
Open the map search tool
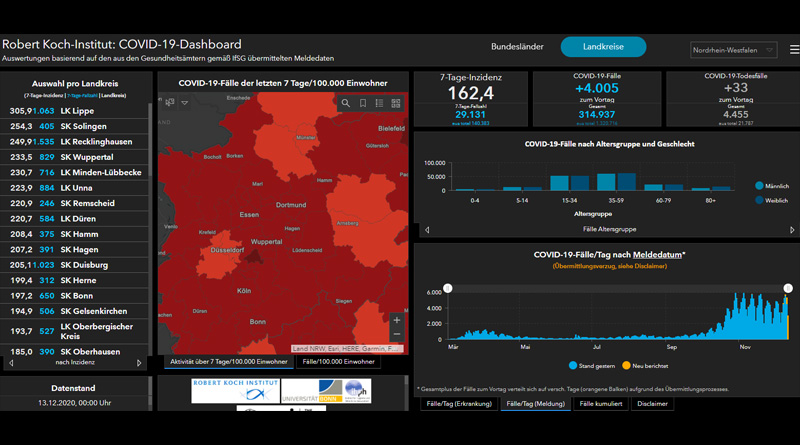tap(346, 103)
